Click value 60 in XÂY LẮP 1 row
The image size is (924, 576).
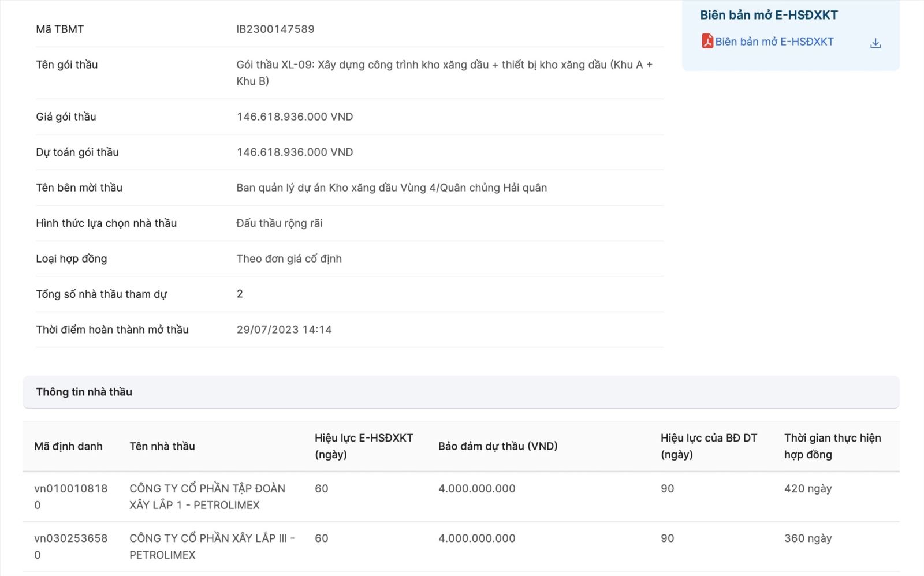click(322, 488)
